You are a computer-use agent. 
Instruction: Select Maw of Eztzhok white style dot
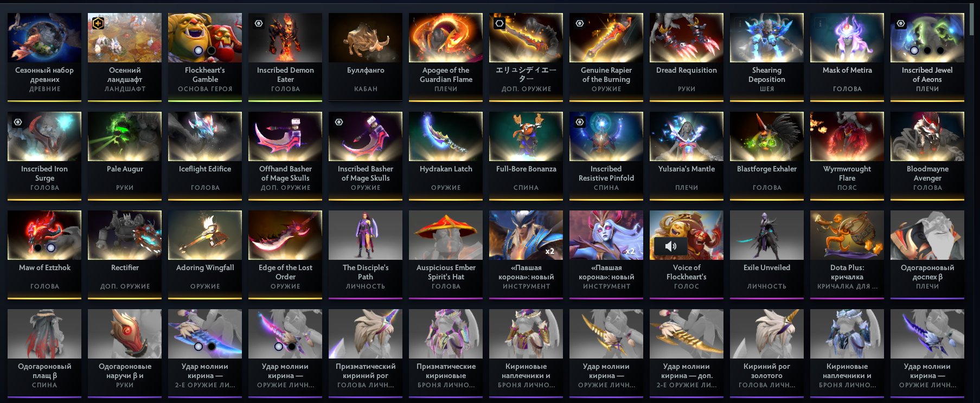50,248
